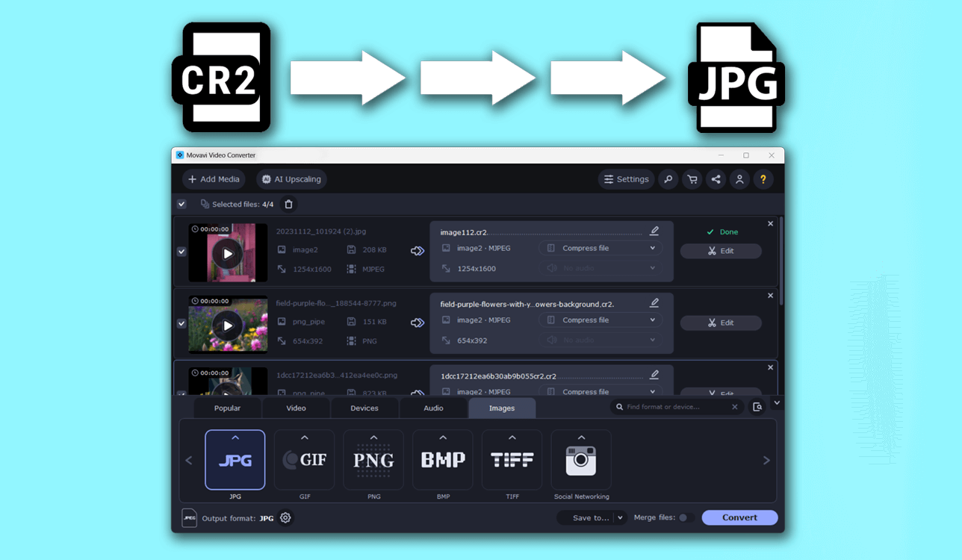
Task: Play the 20231112_101924 (2).jpg preview thumbnail
Action: tap(228, 254)
